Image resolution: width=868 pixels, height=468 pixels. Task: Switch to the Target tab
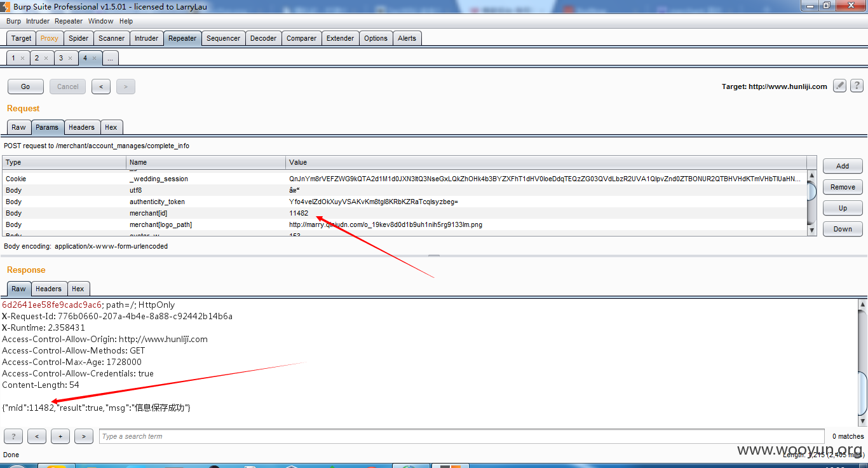click(x=21, y=38)
